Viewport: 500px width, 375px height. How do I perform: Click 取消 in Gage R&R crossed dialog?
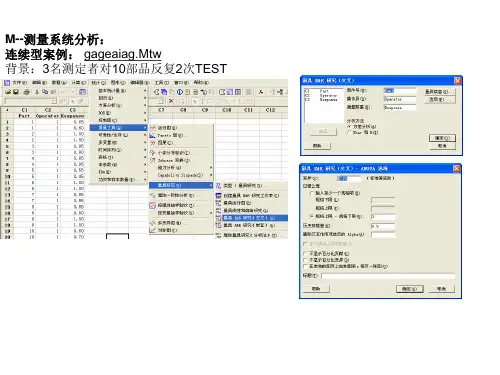pos(442,146)
